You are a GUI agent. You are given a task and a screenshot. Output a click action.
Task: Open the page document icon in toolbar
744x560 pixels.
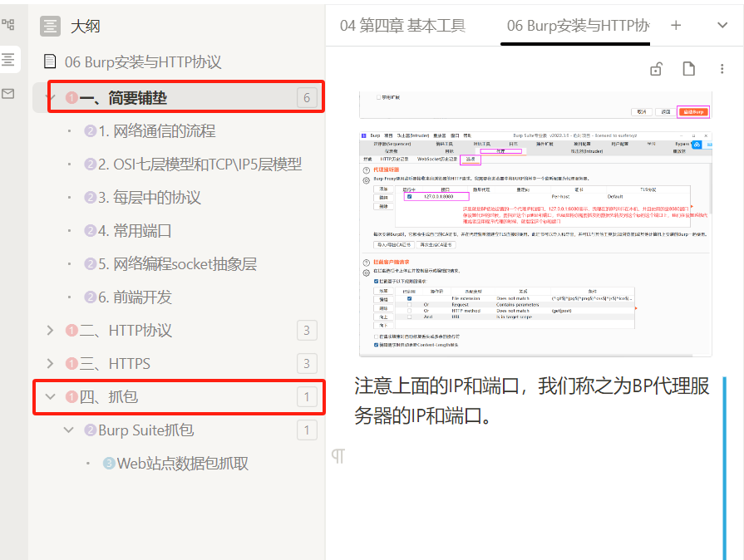pos(689,69)
